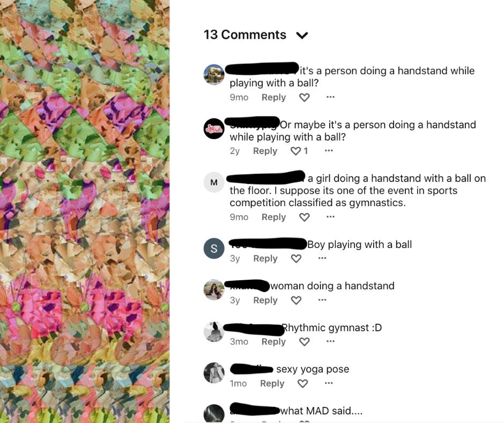
Task: Open the golden statue avatar profile
Action: [214, 75]
